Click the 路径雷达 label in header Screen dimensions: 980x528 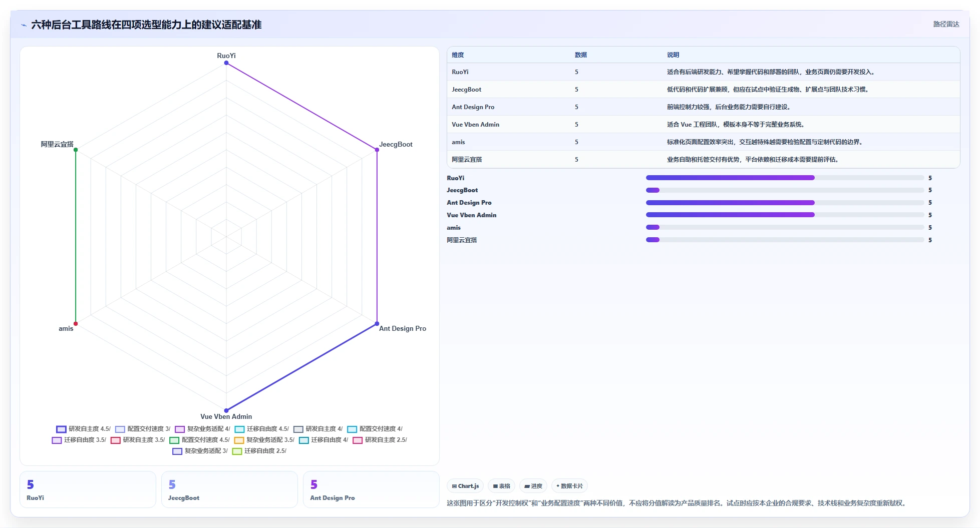pos(946,24)
